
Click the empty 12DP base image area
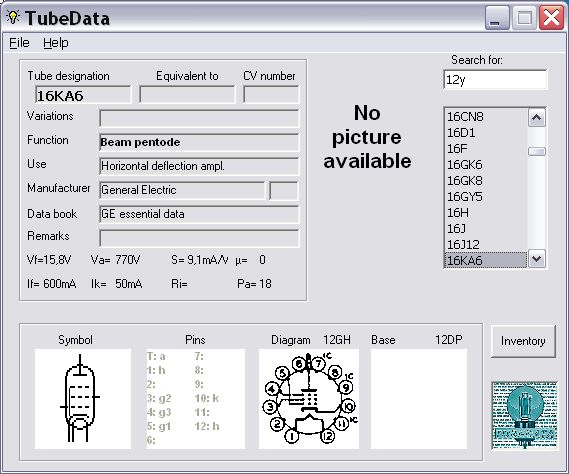(419, 399)
